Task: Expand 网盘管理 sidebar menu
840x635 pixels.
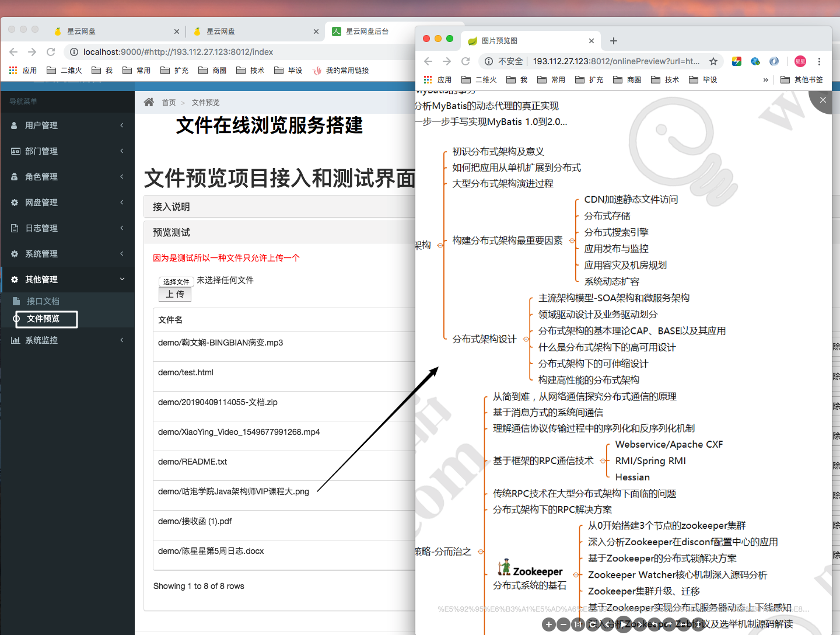Action: coord(68,203)
